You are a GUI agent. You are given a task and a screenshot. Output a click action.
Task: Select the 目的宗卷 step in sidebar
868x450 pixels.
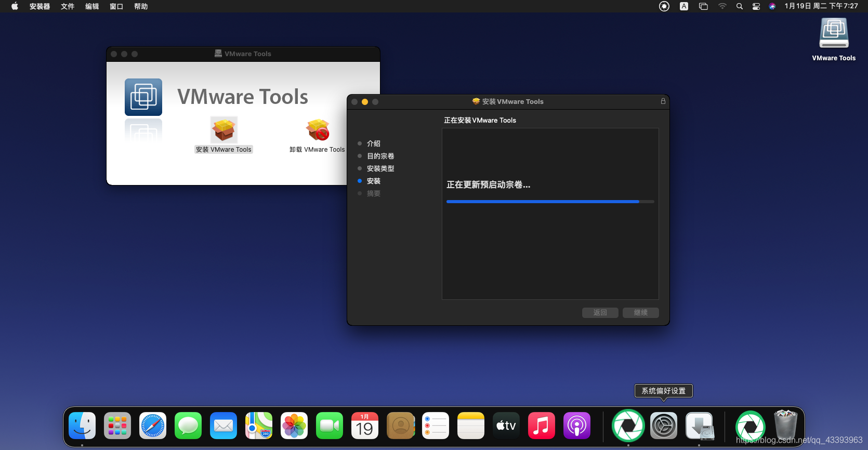tap(380, 156)
